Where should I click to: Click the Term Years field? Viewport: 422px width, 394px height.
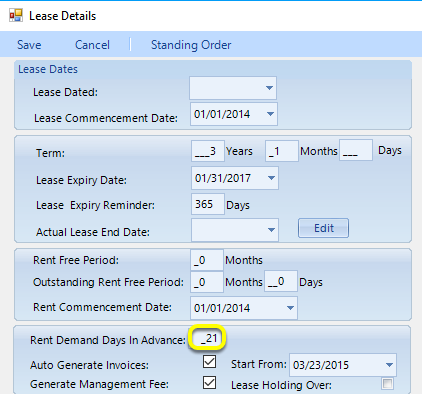tap(208, 151)
